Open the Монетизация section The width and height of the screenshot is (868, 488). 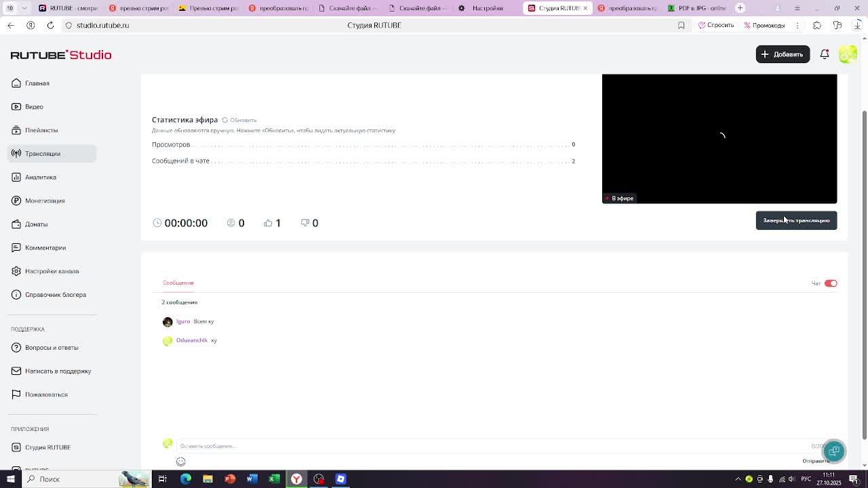(45, 201)
